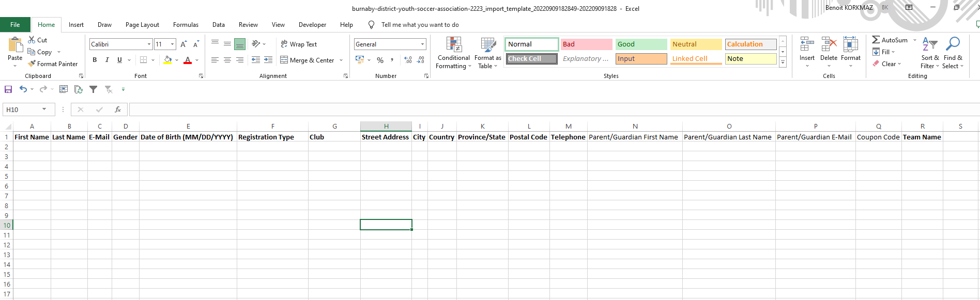Toggle Bold formatting
The image size is (980, 300).
(95, 60)
